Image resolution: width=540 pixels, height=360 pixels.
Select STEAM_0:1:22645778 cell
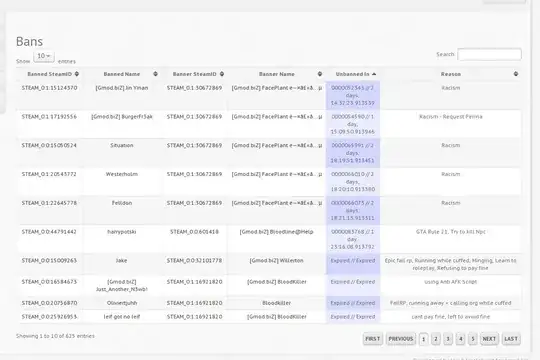49,203
